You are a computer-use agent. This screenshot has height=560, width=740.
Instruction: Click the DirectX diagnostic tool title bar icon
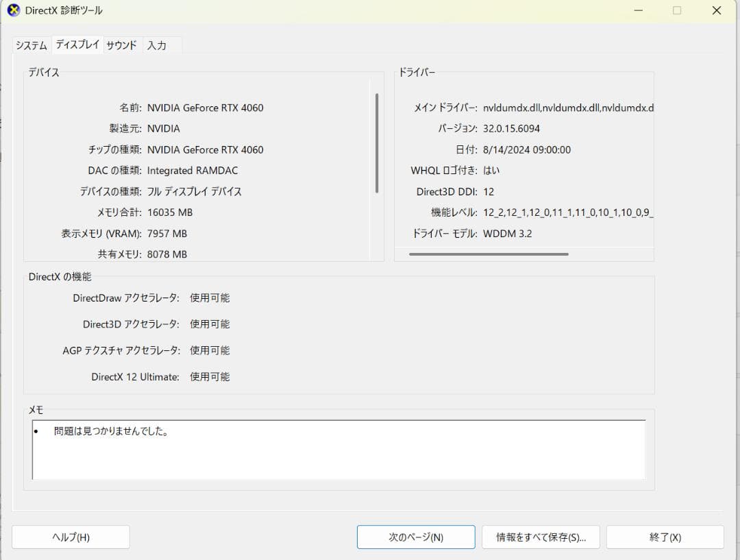point(13,10)
